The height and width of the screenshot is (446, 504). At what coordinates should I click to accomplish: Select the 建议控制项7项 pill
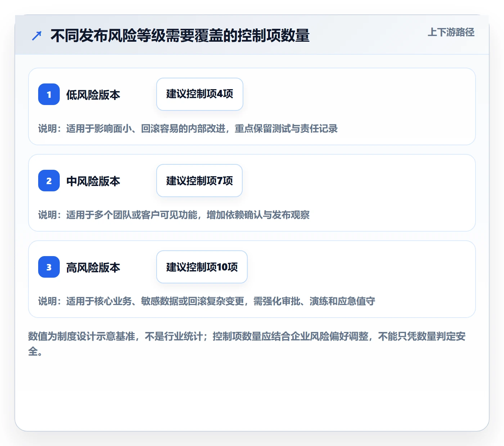[199, 181]
